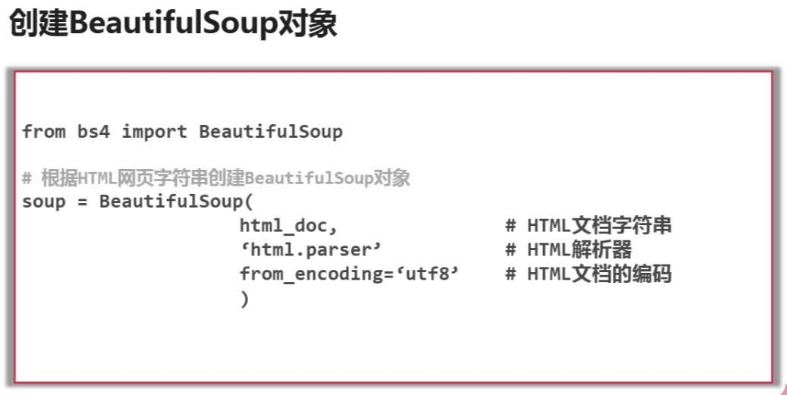Viewport: 787px width, 395px height.
Task: Click the 'html.parser' string argument
Action: pos(312,250)
